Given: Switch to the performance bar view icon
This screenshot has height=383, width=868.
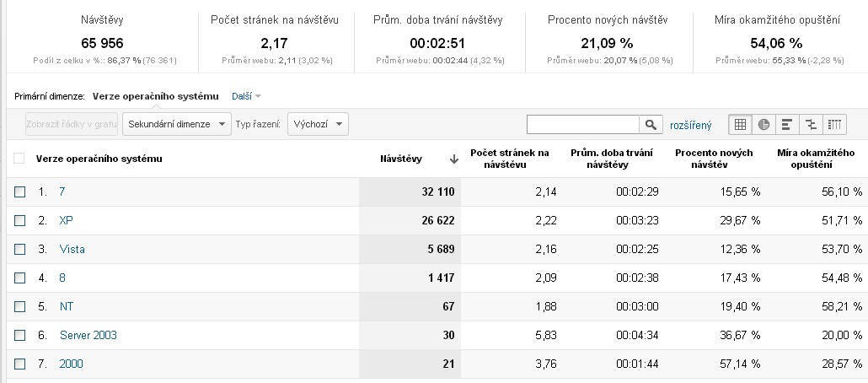Looking at the screenshot, I should point(786,124).
